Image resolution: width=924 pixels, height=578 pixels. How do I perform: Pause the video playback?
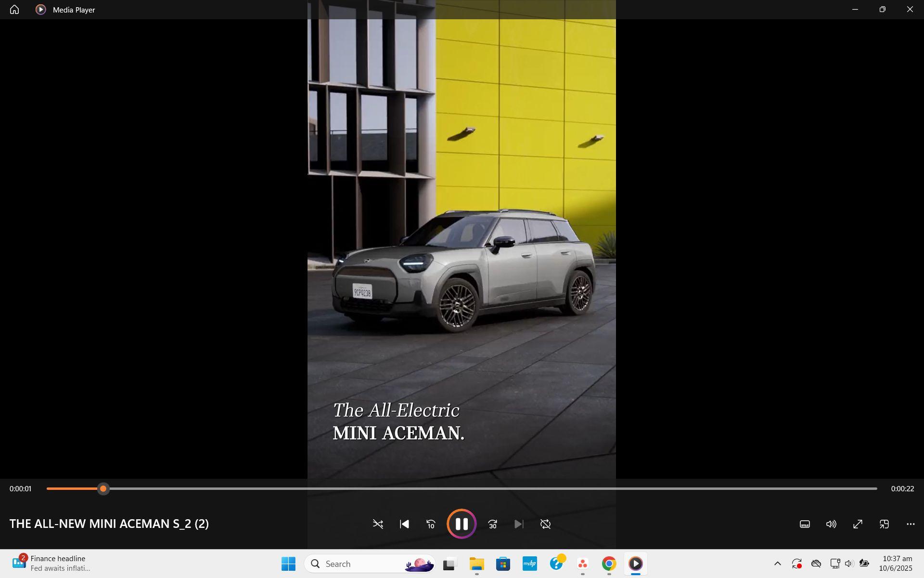coord(461,524)
